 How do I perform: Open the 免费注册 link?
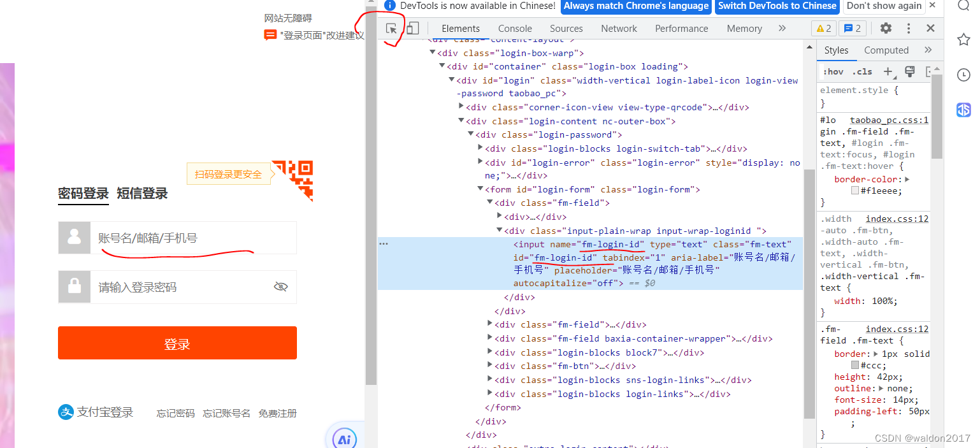tap(278, 414)
